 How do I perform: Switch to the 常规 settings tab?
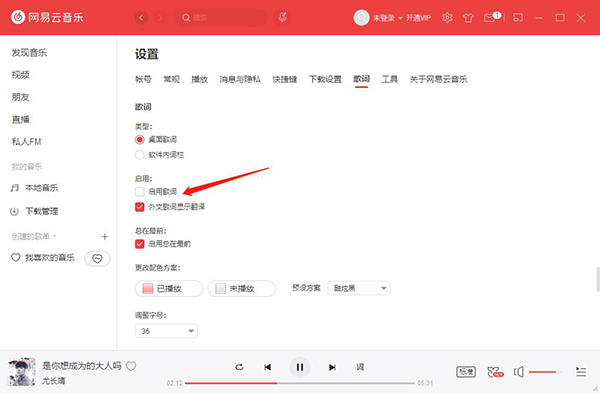coord(171,79)
